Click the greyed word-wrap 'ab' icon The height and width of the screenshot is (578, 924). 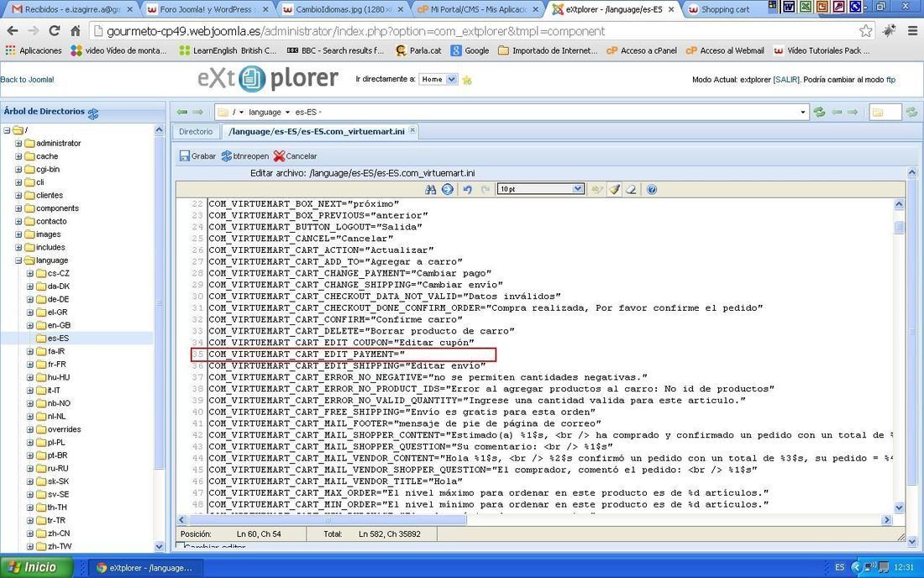[x=597, y=189]
